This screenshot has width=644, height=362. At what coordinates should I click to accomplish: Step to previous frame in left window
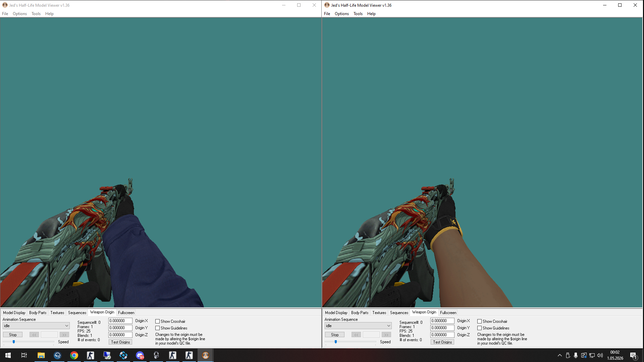click(34, 335)
